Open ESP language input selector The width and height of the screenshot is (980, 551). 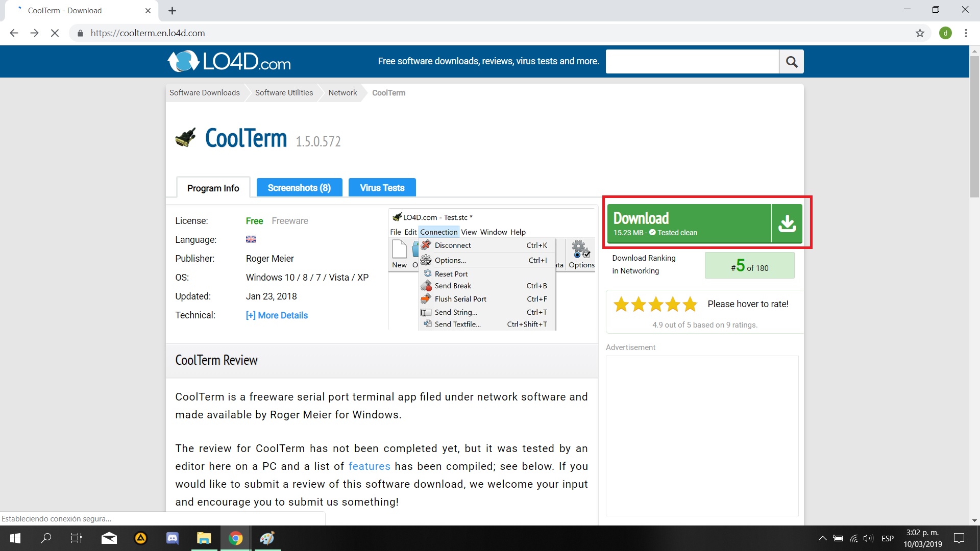tap(887, 538)
